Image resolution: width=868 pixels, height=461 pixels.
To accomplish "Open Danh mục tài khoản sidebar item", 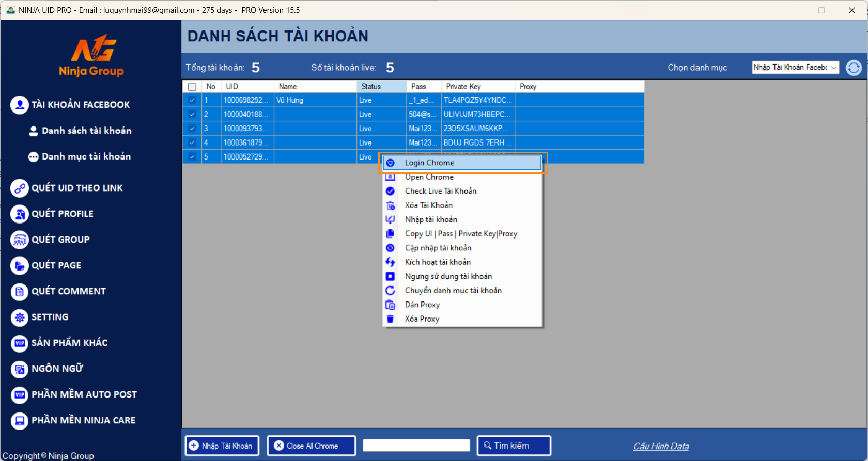I will tap(86, 156).
